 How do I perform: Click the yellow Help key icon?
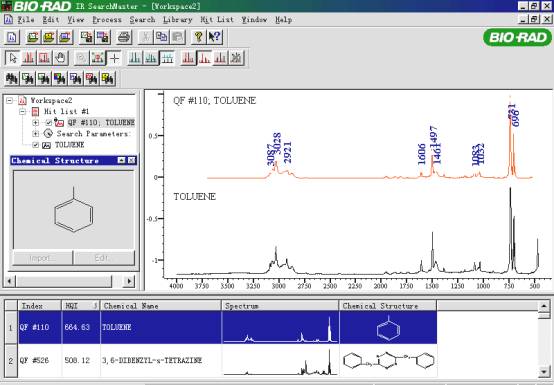[x=199, y=37]
